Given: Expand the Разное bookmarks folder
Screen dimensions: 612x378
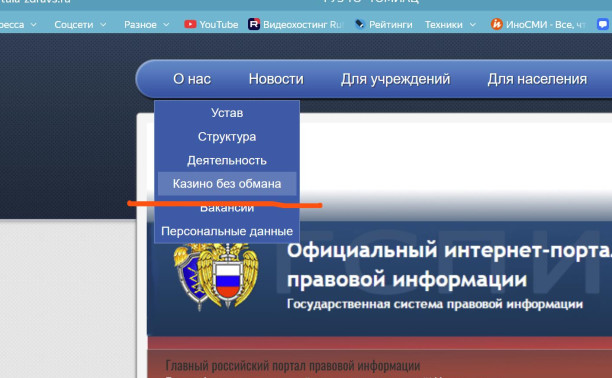Looking at the screenshot, I should (x=147, y=25).
